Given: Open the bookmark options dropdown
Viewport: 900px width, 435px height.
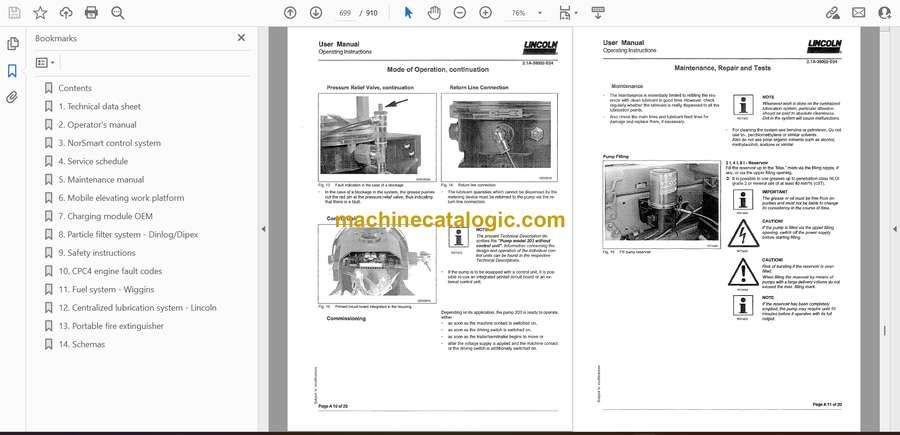Looking at the screenshot, I should (x=45, y=63).
